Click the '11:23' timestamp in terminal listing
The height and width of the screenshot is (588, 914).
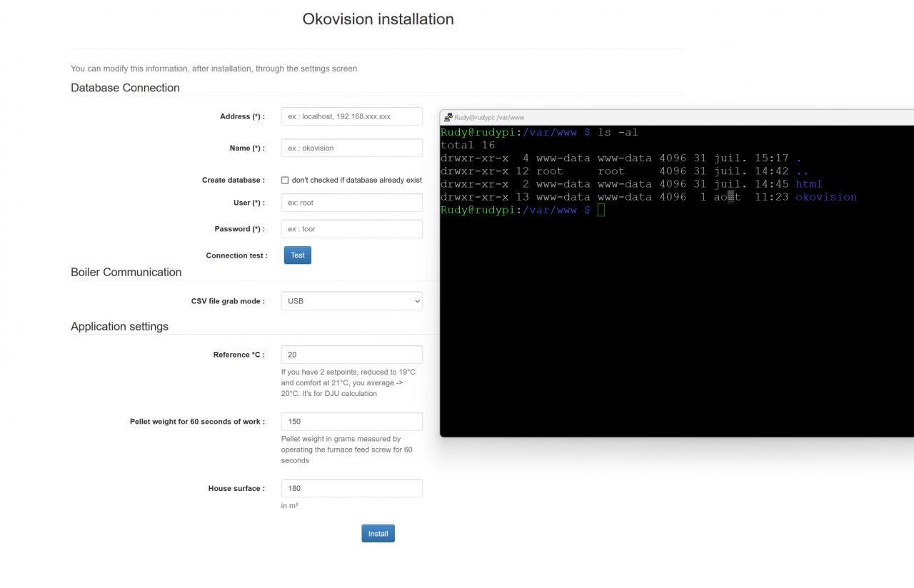(771, 197)
